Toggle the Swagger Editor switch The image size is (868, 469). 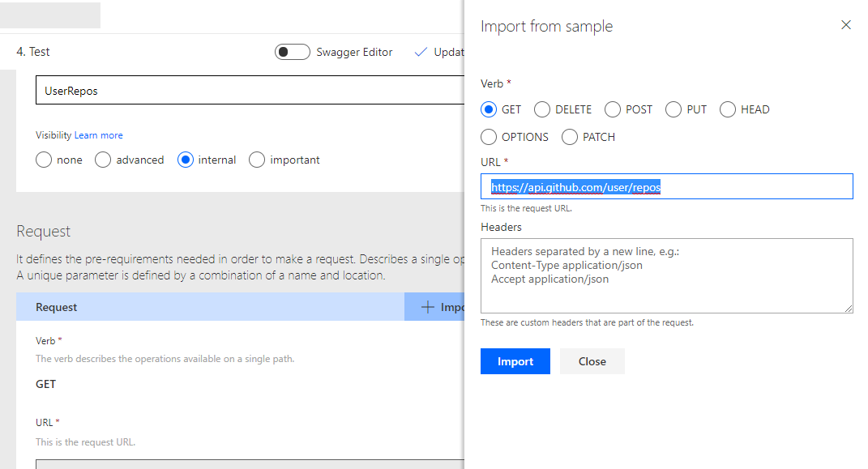293,52
